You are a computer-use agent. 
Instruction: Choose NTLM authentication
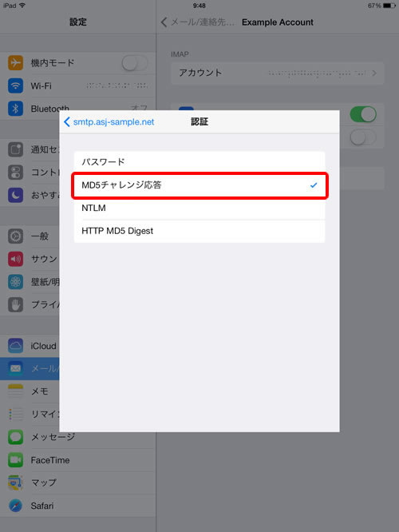tap(199, 208)
